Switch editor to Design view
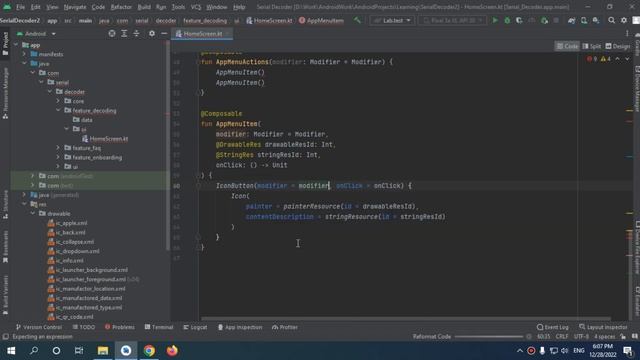This screenshot has height=360, width=640. click(618, 46)
